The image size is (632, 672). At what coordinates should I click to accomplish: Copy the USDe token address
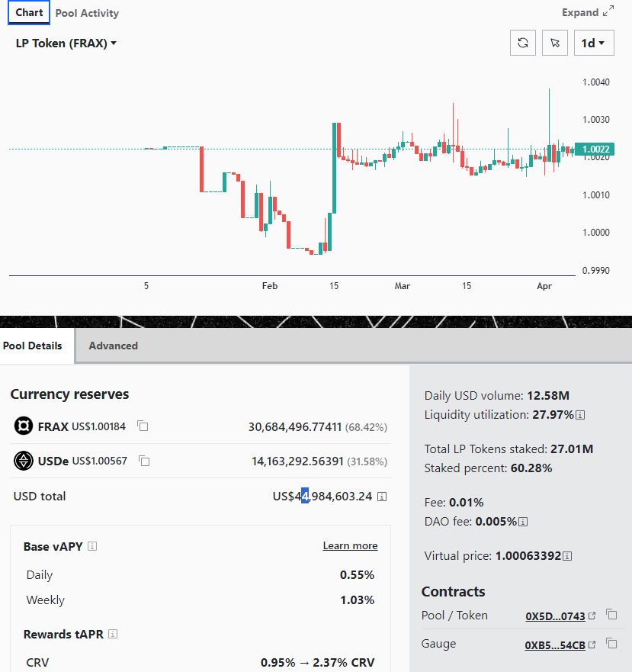point(144,461)
